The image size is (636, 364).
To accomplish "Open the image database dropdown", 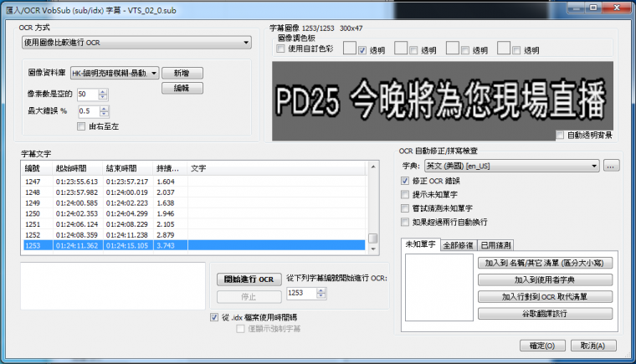I will pos(115,73).
